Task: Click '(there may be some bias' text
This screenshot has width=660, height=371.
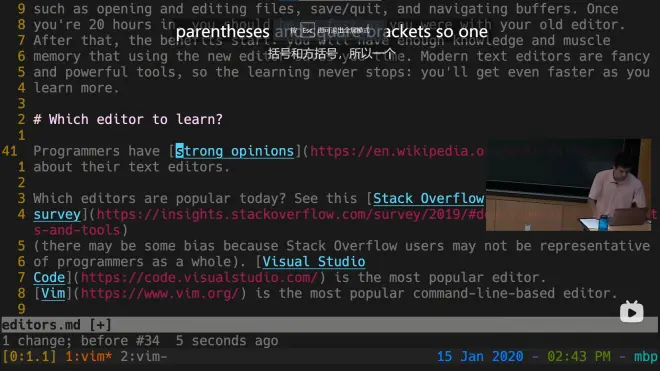Action: point(124,246)
